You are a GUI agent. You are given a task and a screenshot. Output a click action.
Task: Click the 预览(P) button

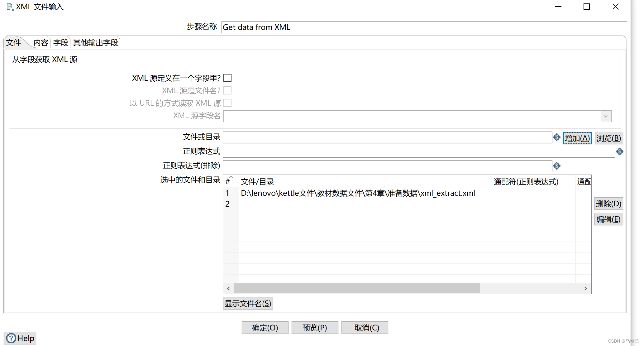[x=315, y=328]
